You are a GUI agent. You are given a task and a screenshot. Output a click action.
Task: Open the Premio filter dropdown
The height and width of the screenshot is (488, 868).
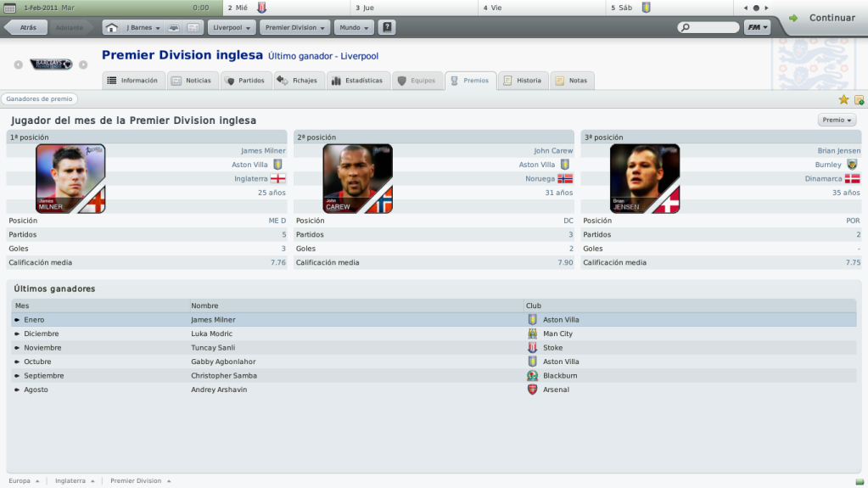(837, 121)
